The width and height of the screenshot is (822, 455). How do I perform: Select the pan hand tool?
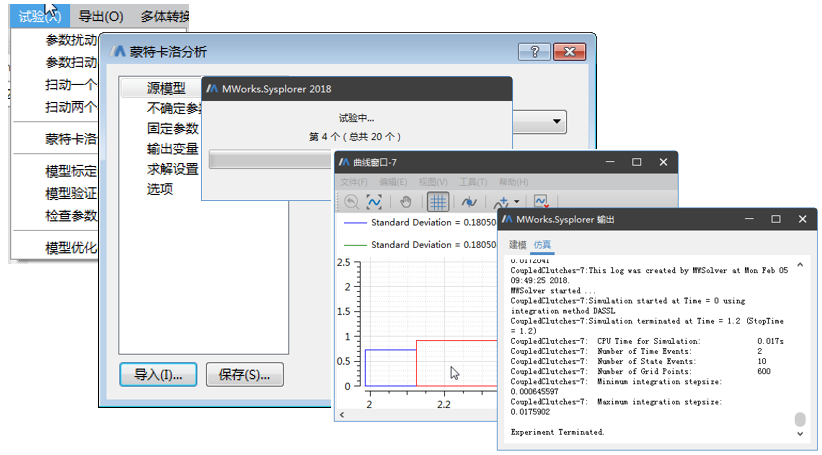[x=404, y=201]
